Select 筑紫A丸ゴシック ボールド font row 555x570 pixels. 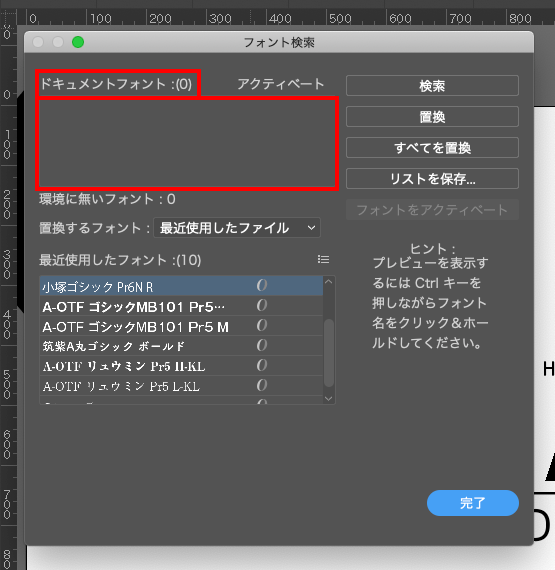point(181,346)
